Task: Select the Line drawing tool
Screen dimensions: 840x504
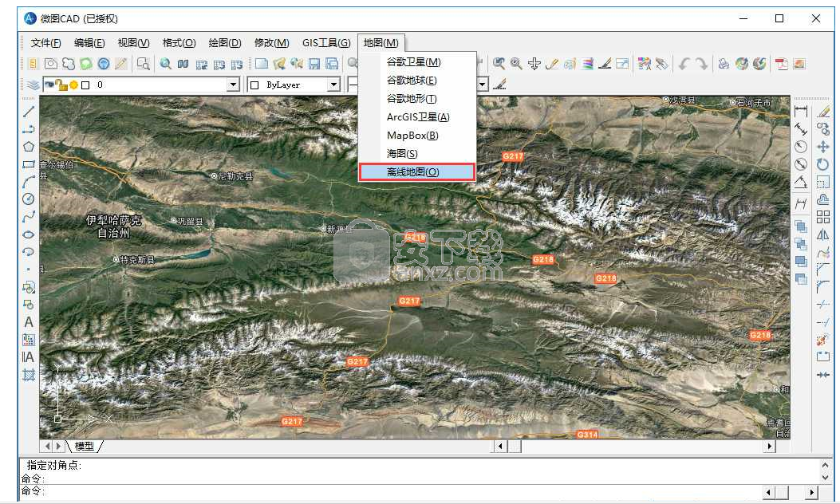Action: (29, 112)
